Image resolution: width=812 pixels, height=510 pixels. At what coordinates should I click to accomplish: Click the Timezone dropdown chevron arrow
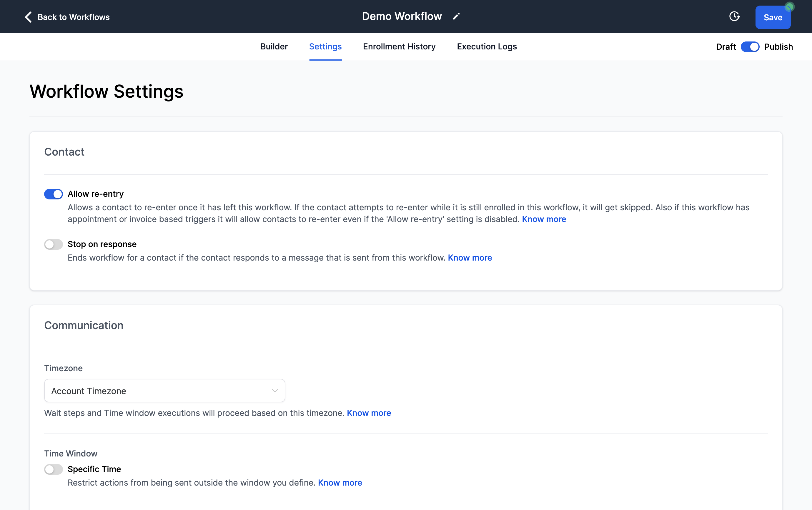[x=275, y=391]
